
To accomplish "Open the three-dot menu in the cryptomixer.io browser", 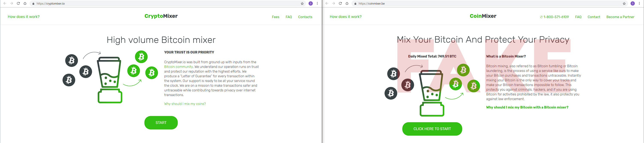I will (x=317, y=3).
